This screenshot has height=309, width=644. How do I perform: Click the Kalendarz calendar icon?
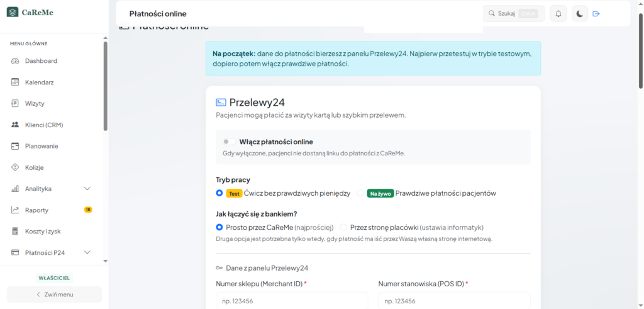click(15, 82)
